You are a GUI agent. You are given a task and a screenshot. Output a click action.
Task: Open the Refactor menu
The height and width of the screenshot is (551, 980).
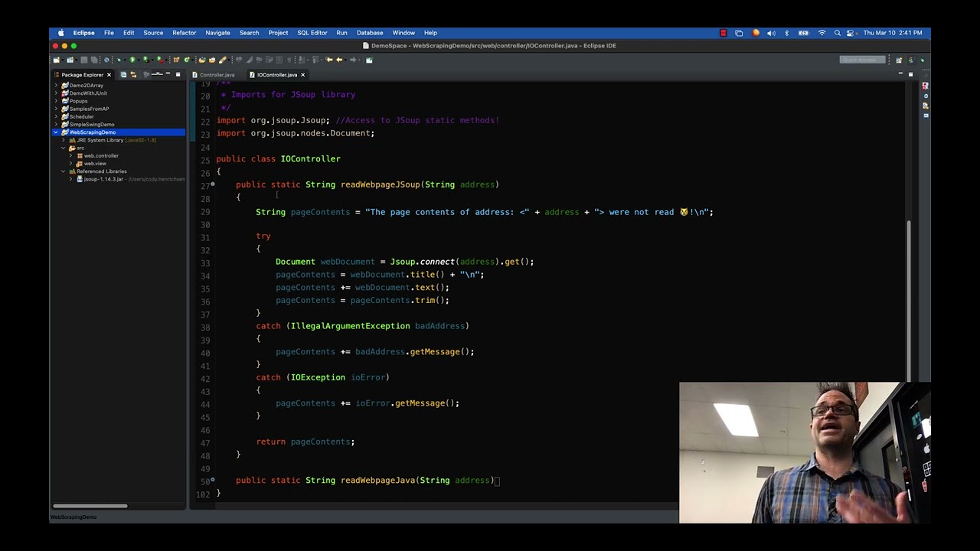(184, 33)
